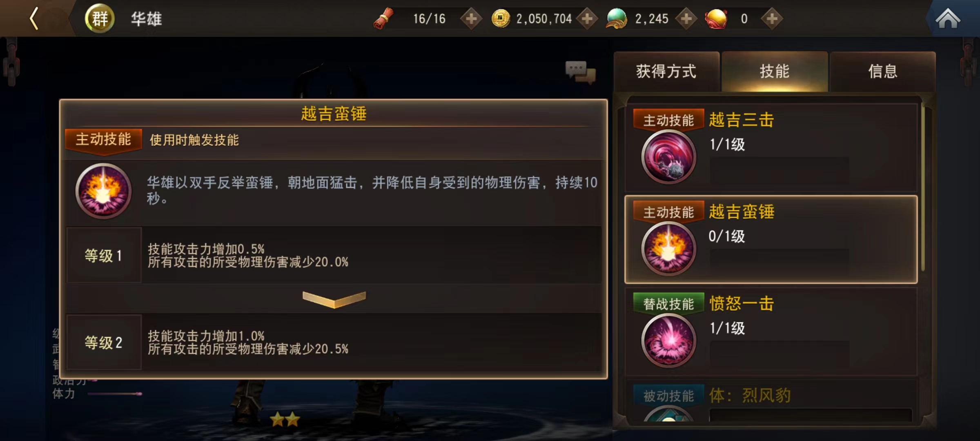Select the 越吉蛮锤 skill entry
The image size is (980, 441).
coord(771,240)
